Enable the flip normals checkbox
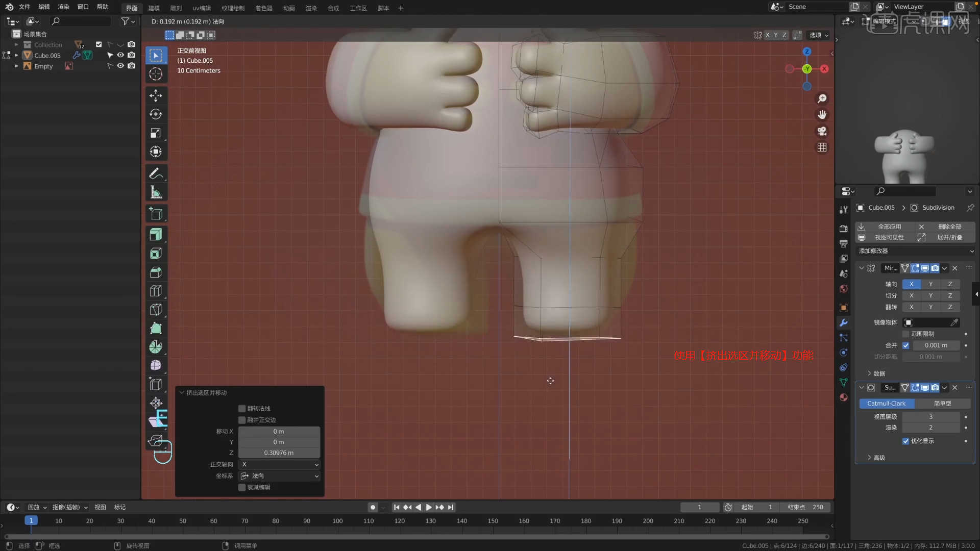 (242, 409)
